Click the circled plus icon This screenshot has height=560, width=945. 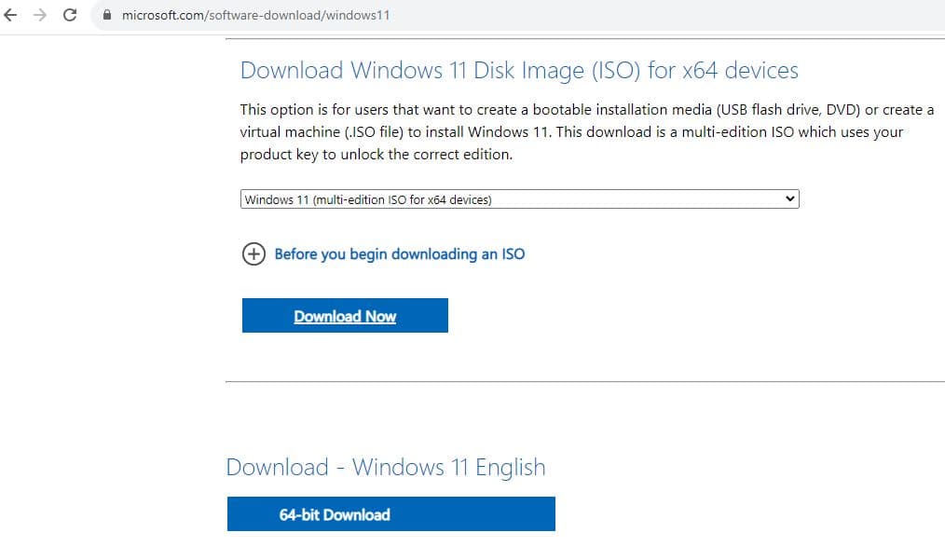(253, 254)
